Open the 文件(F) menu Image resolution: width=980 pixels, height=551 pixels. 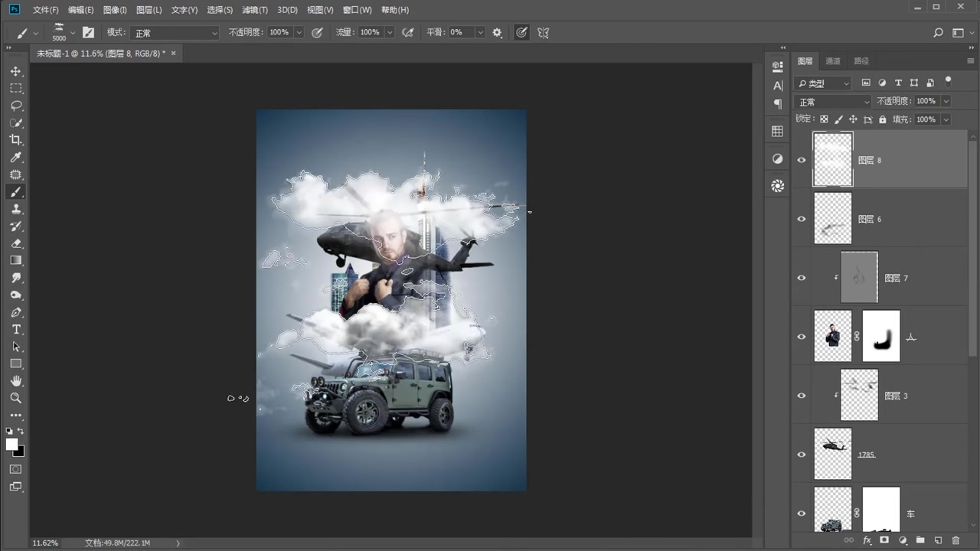[x=46, y=10]
